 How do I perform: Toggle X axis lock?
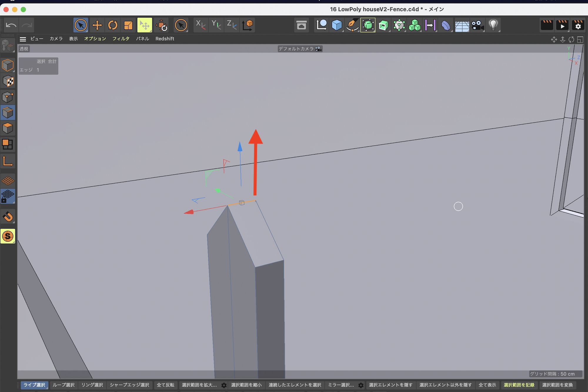coord(201,25)
